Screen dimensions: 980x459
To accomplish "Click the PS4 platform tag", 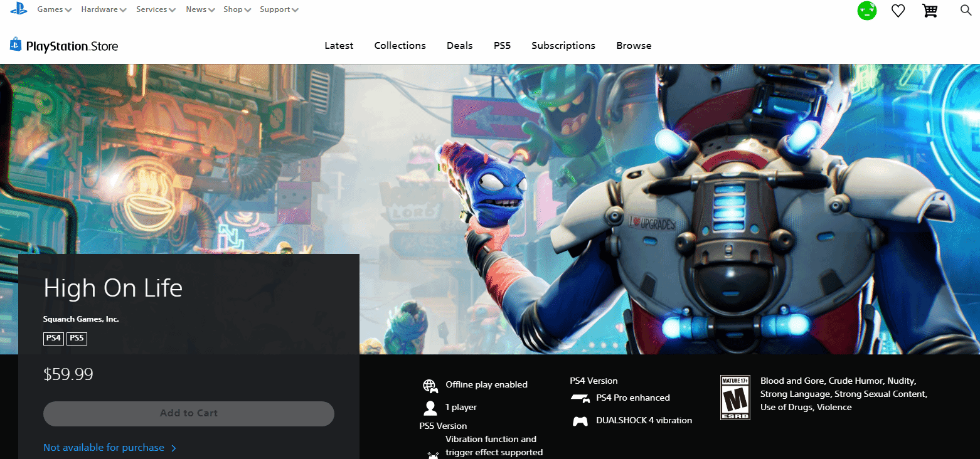I will tap(53, 339).
